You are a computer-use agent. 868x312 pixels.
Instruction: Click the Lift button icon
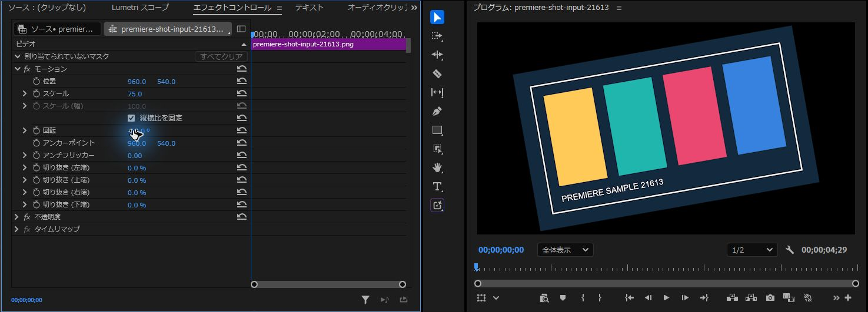(x=732, y=298)
